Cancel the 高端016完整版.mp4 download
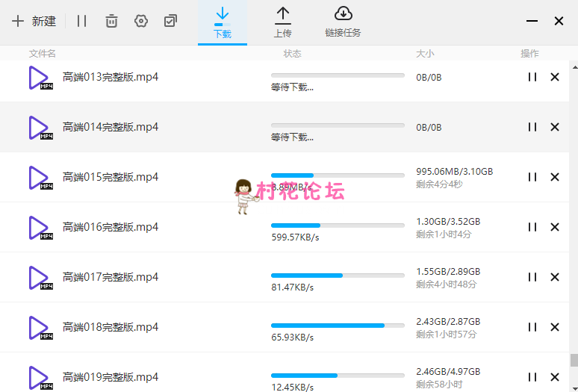 555,227
